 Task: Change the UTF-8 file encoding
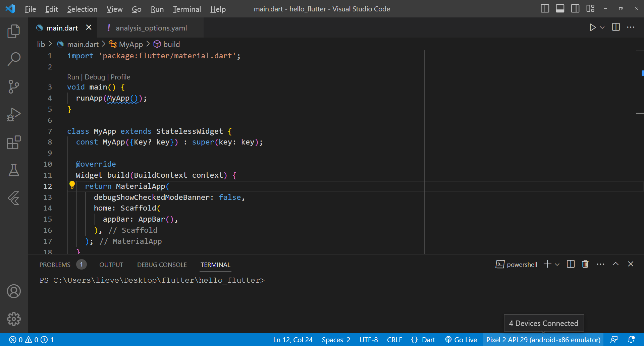coord(369,340)
